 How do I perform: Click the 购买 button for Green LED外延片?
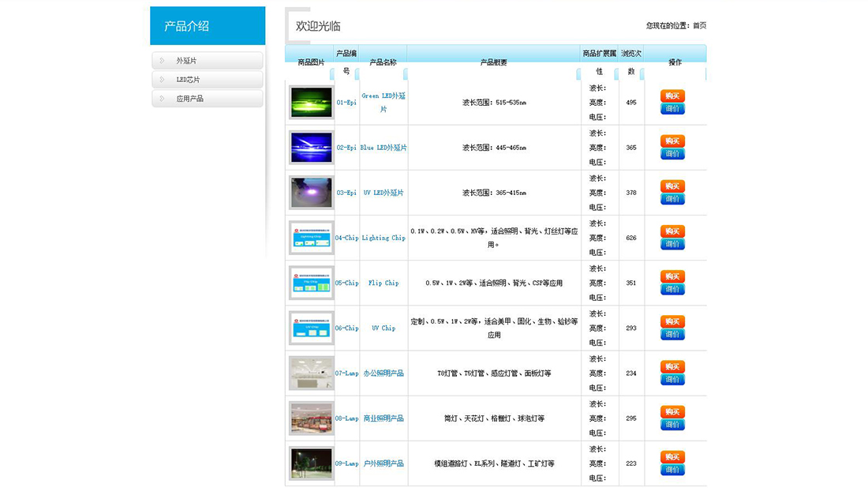point(672,96)
